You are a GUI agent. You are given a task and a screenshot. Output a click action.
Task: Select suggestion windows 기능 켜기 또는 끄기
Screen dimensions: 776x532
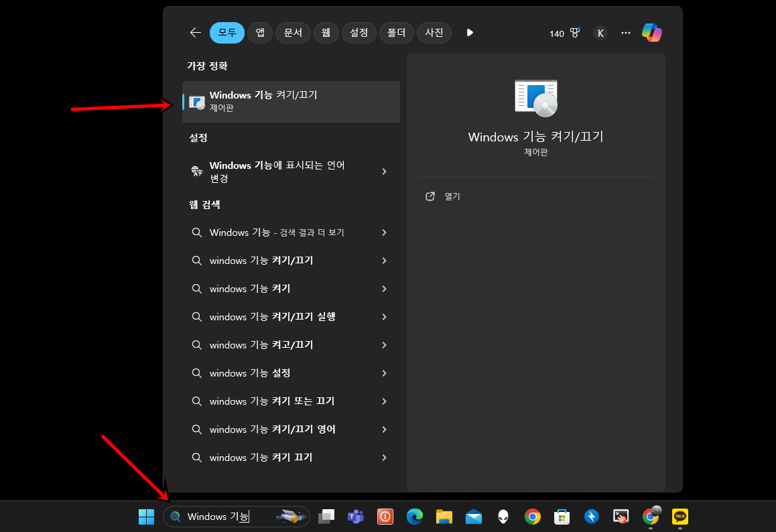291,401
